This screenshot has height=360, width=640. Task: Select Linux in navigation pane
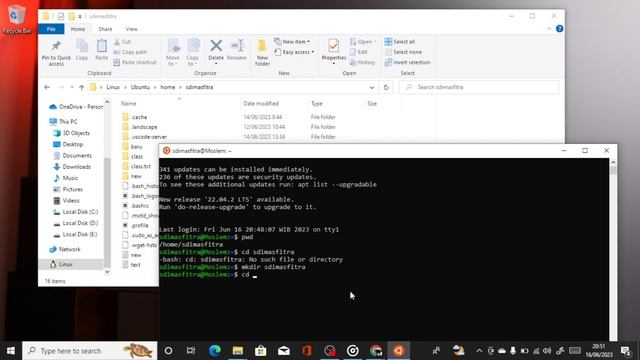(65, 264)
